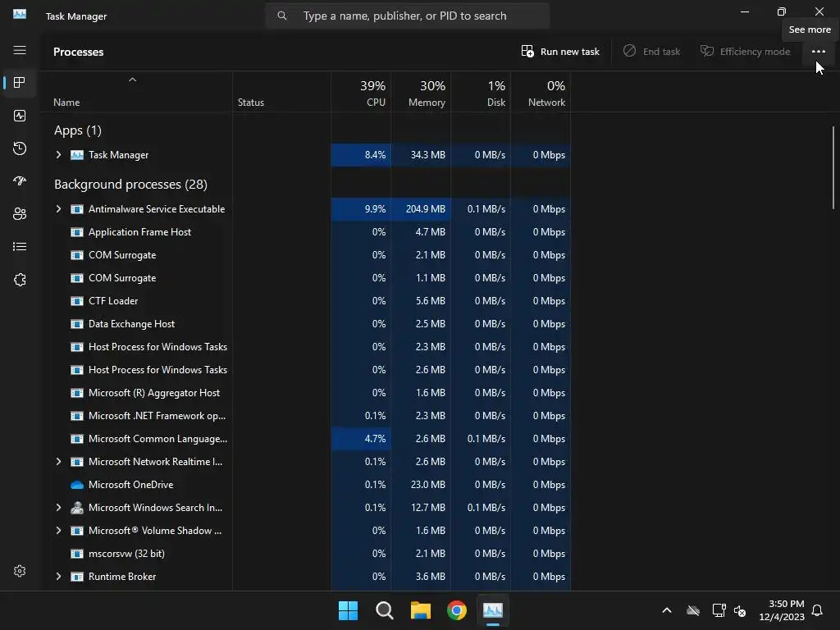Image resolution: width=840 pixels, height=630 pixels.
Task: Expand Microsoft Volume Shadow row
Action: pos(58,531)
